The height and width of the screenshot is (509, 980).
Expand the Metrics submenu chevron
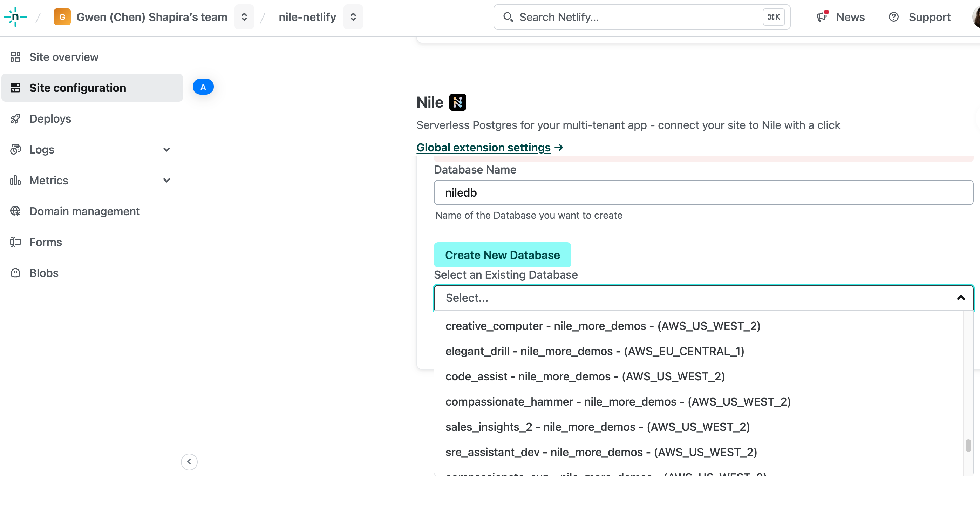[166, 180]
